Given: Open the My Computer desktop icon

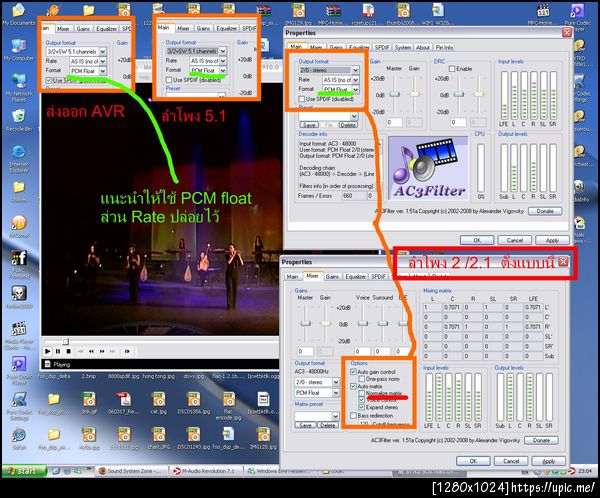Looking at the screenshot, I should (x=18, y=50).
